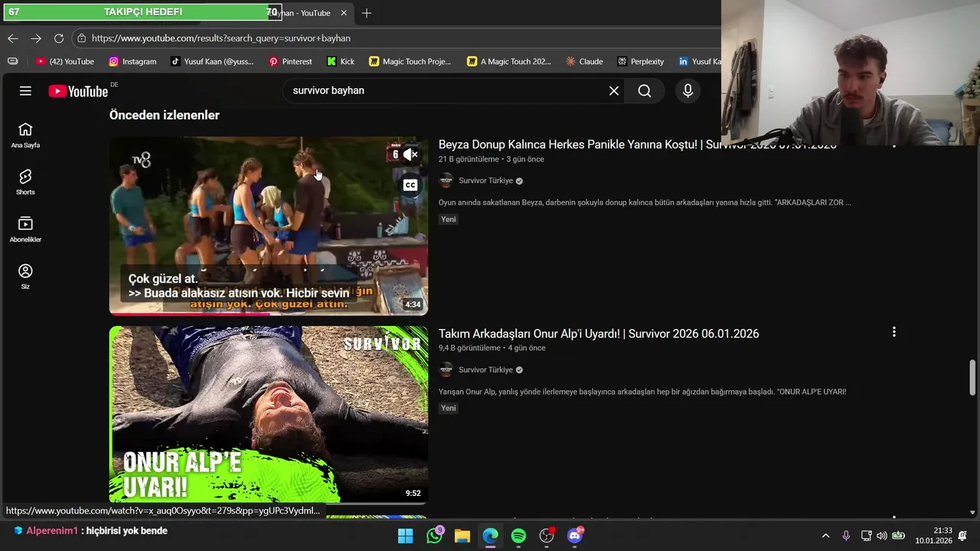980x551 pixels.
Task: Open Survivor Türkiye channel under Beyza video
Action: click(x=485, y=181)
